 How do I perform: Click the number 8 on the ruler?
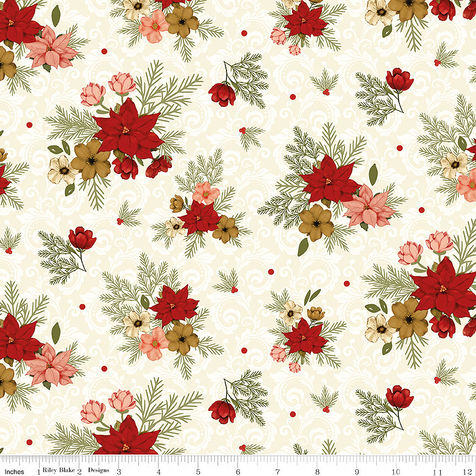pos(317,472)
